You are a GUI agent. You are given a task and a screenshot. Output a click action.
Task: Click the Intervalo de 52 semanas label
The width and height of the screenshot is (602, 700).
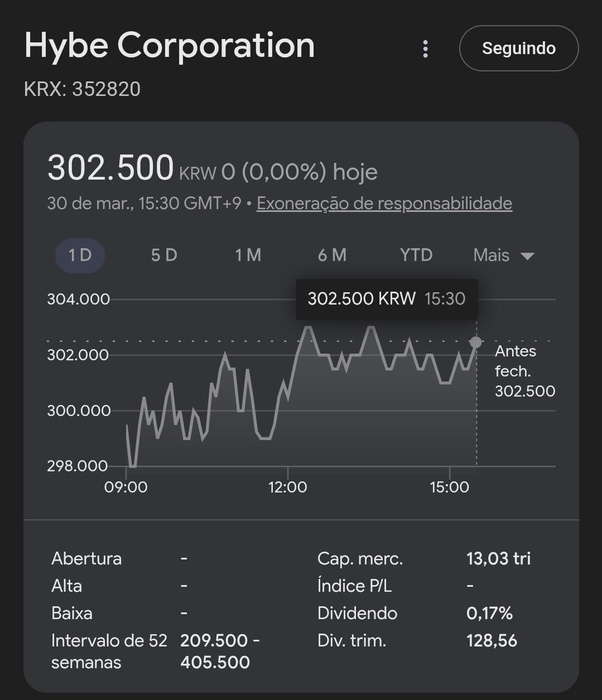tap(110, 652)
